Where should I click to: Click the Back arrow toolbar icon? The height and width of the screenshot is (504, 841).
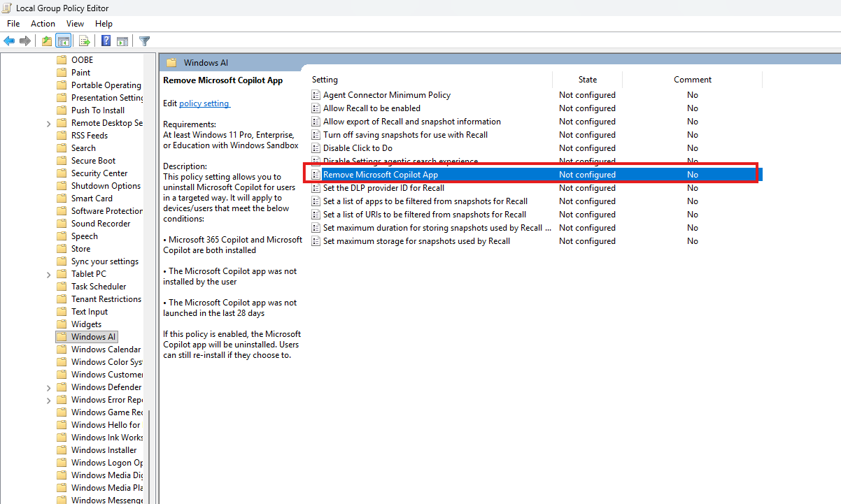(x=9, y=41)
